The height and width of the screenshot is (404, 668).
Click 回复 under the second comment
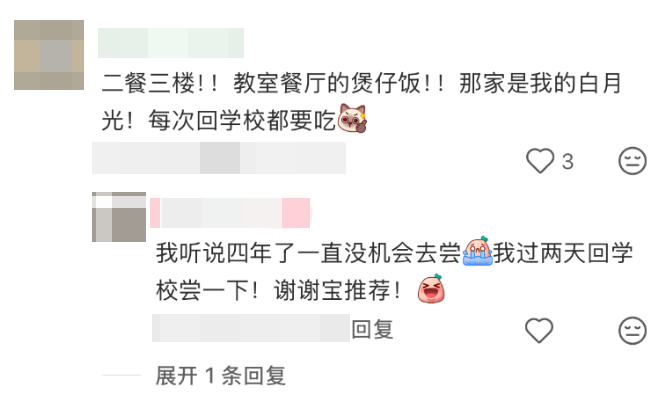point(372,329)
